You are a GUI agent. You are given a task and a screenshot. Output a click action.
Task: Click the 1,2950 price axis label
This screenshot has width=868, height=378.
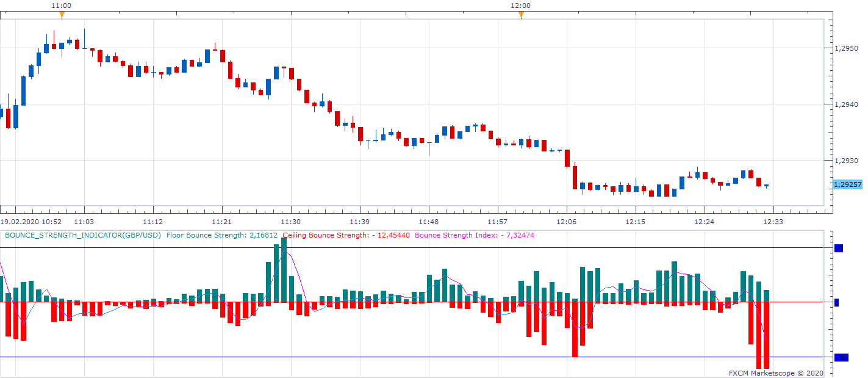click(x=847, y=48)
